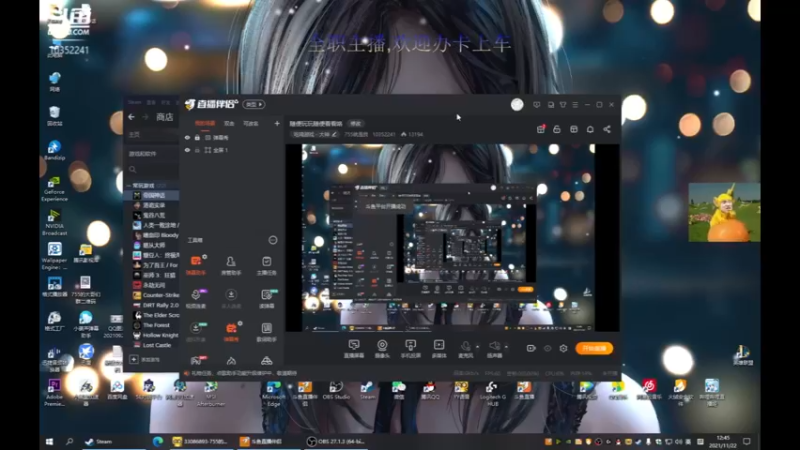Click the round user avatar
Viewport: 800px width, 450px height.
(517, 104)
